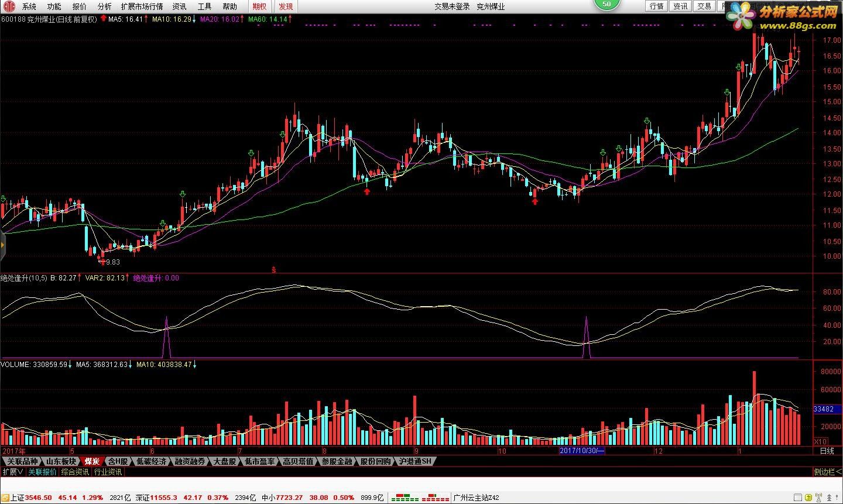Click the 9.83 low price label
843x504 pixels.
click(x=112, y=262)
